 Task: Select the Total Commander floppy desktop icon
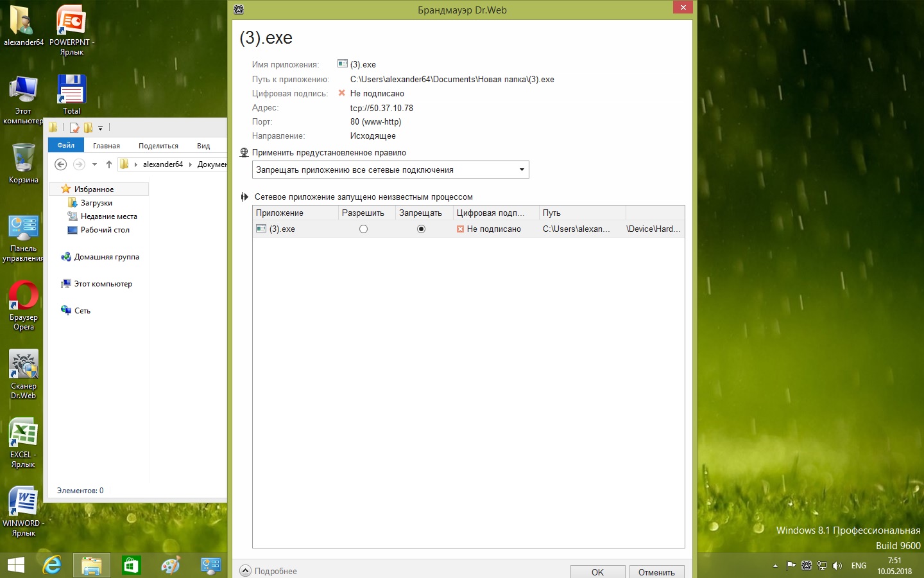click(x=72, y=94)
